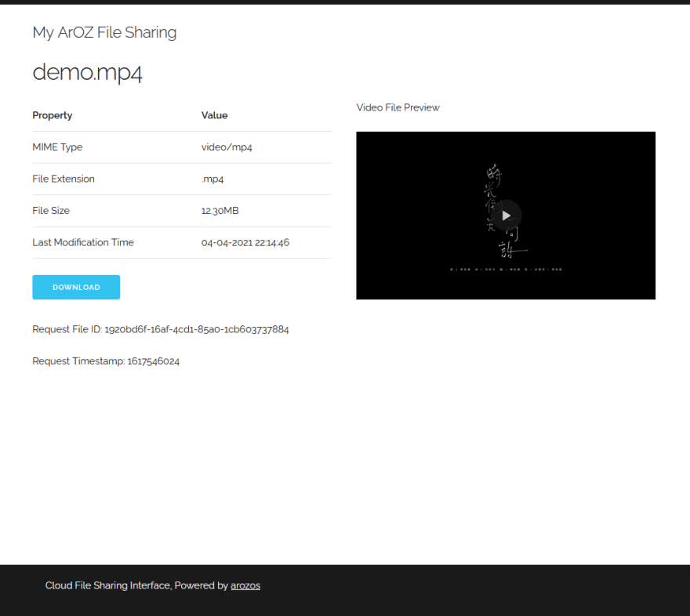The width and height of the screenshot is (690, 616).
Task: Click the Request File ID text line
Action: [161, 329]
